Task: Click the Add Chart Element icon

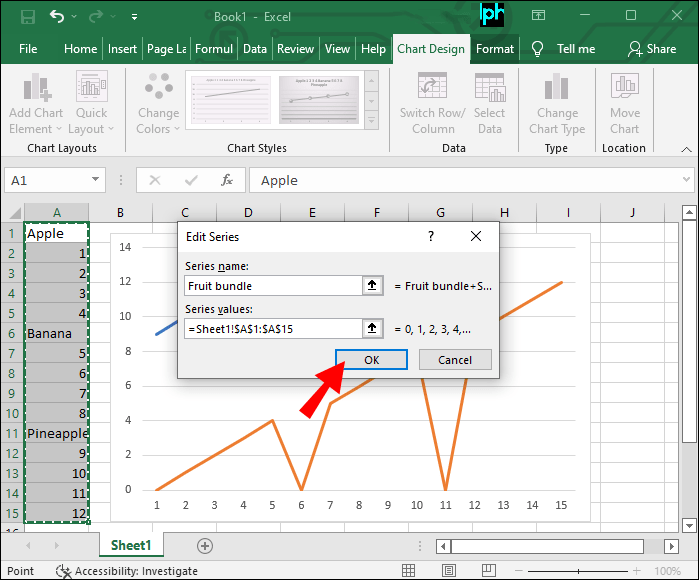Action: pos(35,89)
